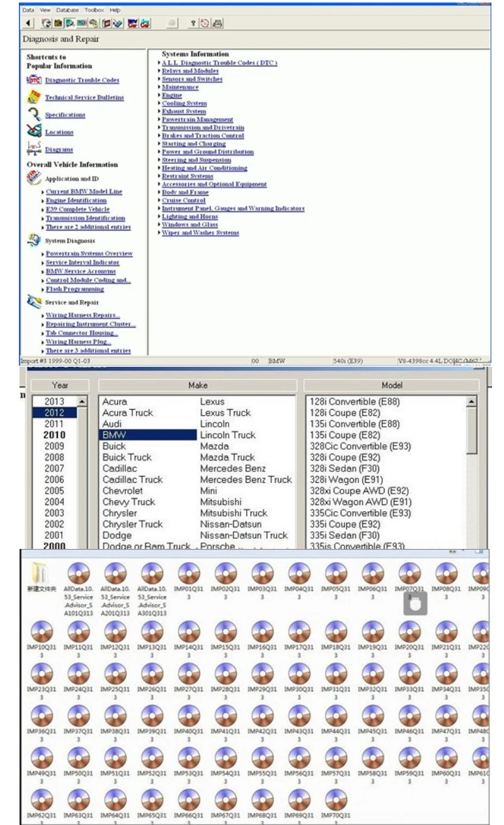Select year 2005 in Year list
Image resolution: width=504 pixels, height=825 pixels.
click(x=54, y=491)
